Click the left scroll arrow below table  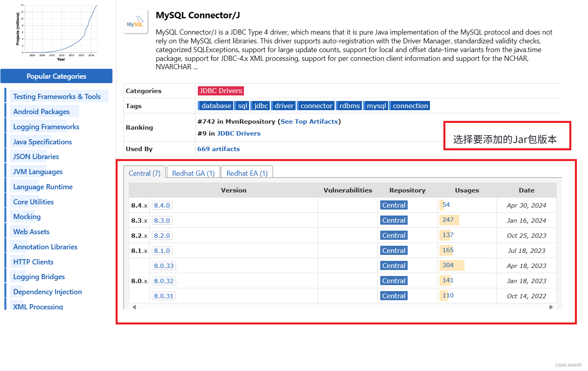pos(134,307)
